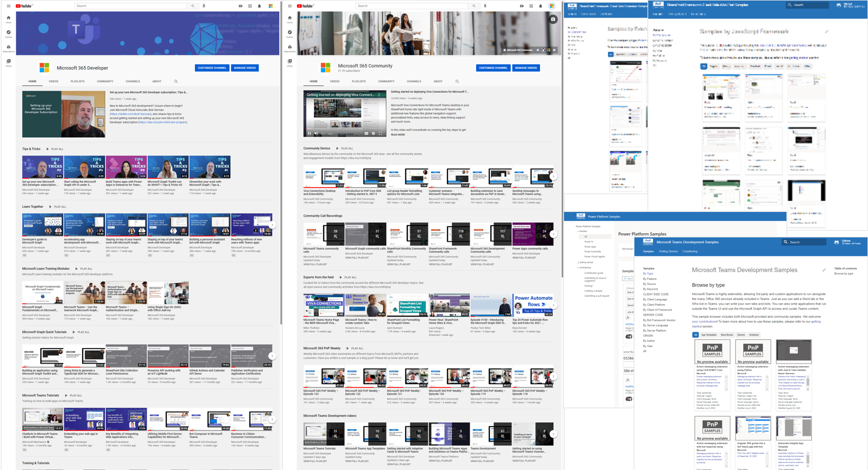Click PnP logo in Power Platform Samples header

(580, 216)
